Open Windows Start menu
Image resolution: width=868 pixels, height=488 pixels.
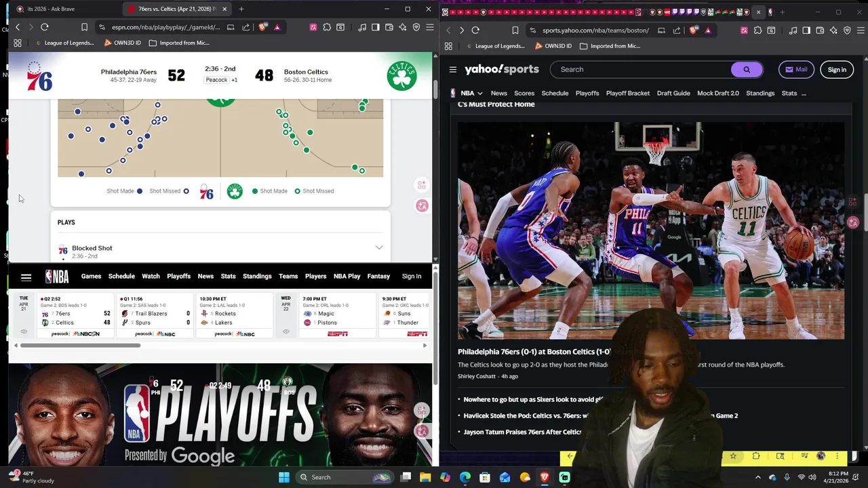point(284,477)
